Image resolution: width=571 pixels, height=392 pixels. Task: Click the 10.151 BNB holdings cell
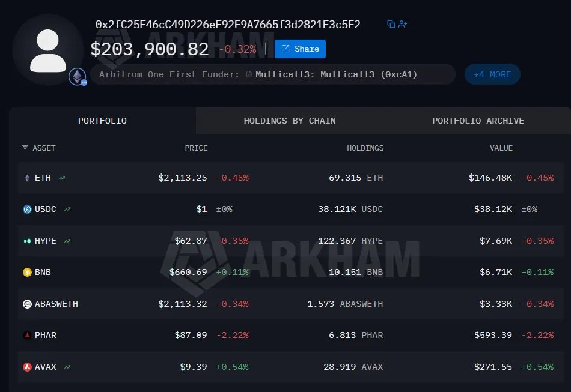(356, 272)
